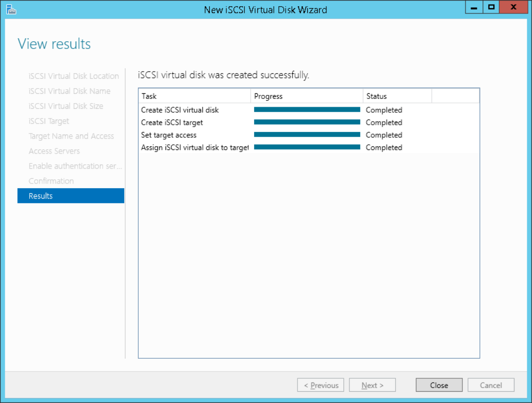Click the Completed status of the Assign iSCSI virtual disk task
Screen dimensions: 532x403
pos(384,147)
